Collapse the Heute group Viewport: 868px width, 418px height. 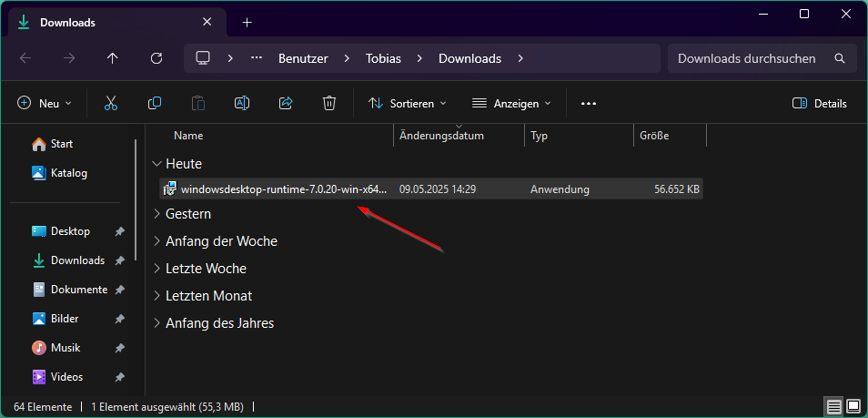(x=157, y=164)
